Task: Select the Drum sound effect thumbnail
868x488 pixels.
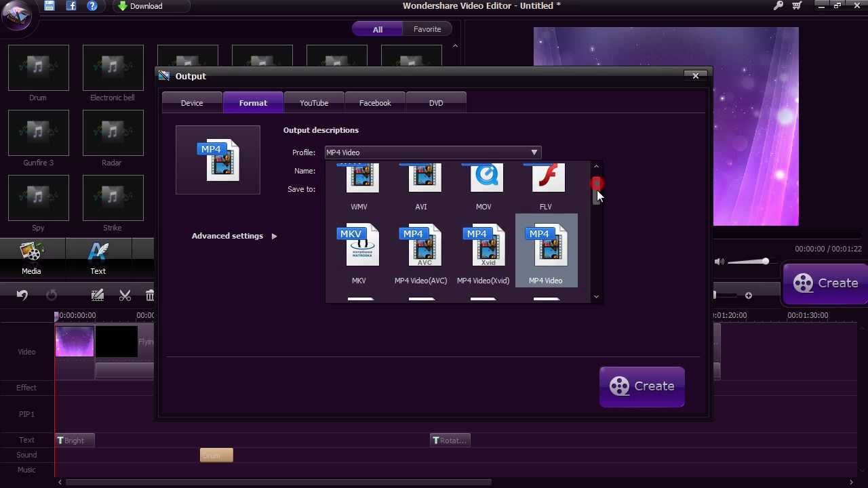Action: point(39,68)
